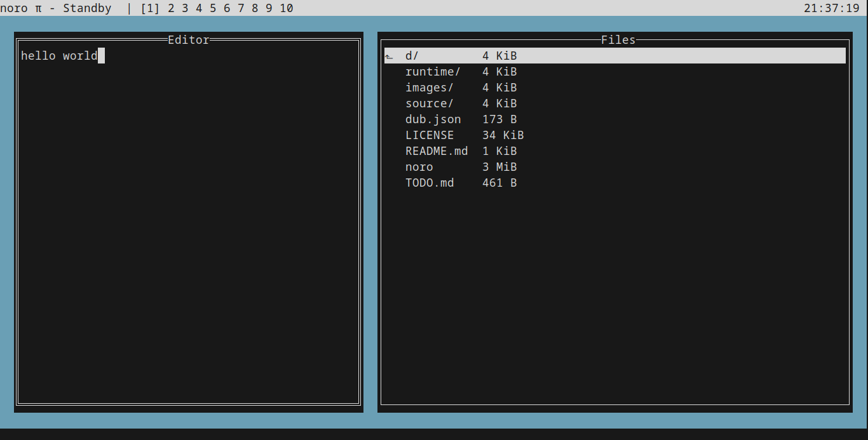Image resolution: width=868 pixels, height=440 pixels.
Task: Select the TODO.md file
Action: tap(430, 183)
